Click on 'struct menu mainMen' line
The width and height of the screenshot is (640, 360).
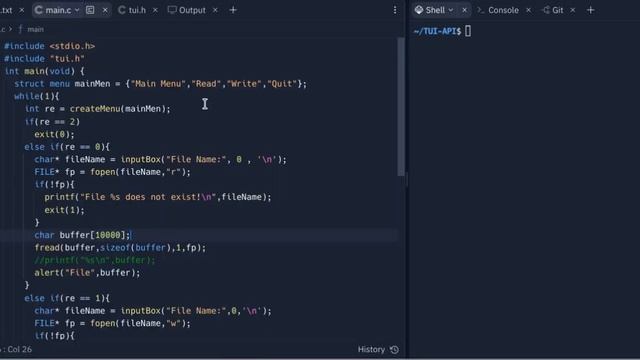(x=160, y=84)
